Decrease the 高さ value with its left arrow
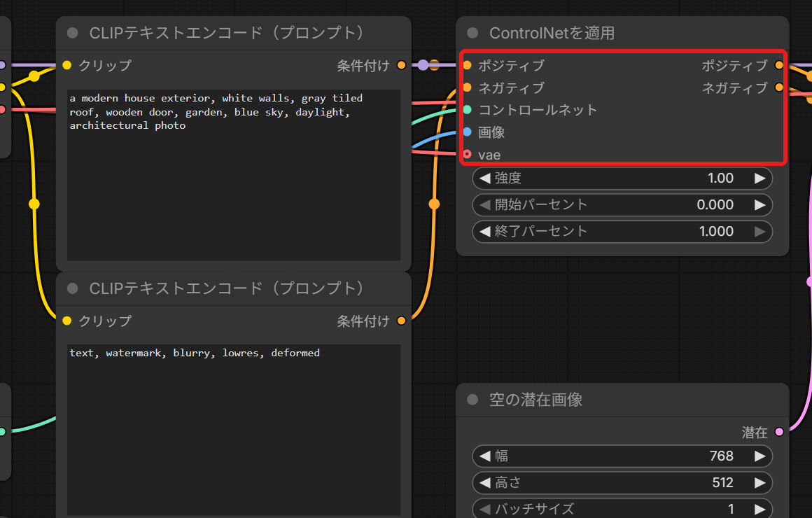Image resolution: width=812 pixels, height=518 pixels. coord(484,483)
